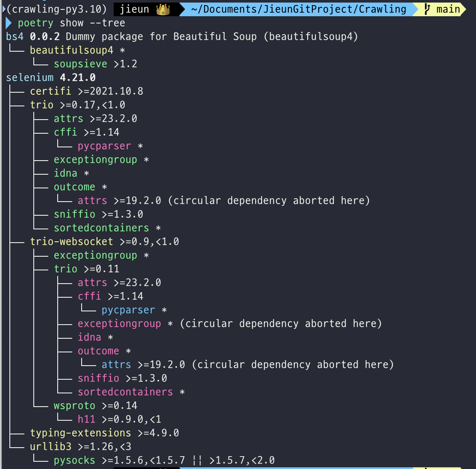Click the trio >=0.17,<1.0 row

[77, 105]
